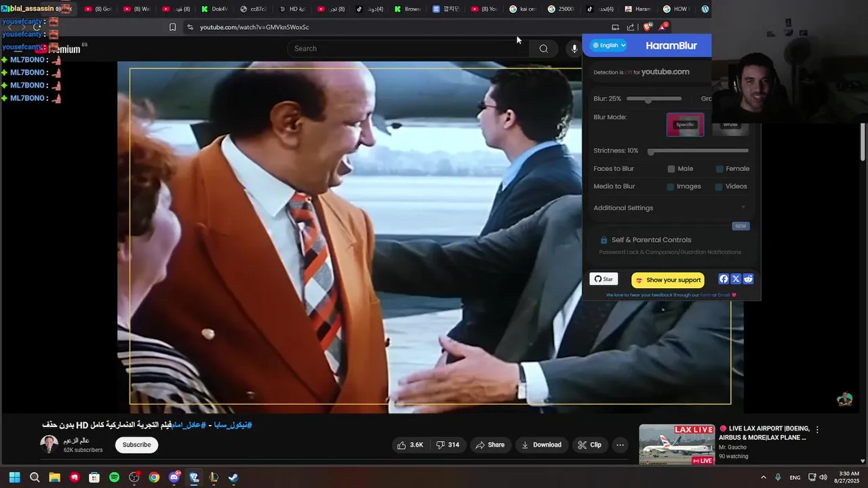Open Discord from the taskbar

click(x=174, y=477)
